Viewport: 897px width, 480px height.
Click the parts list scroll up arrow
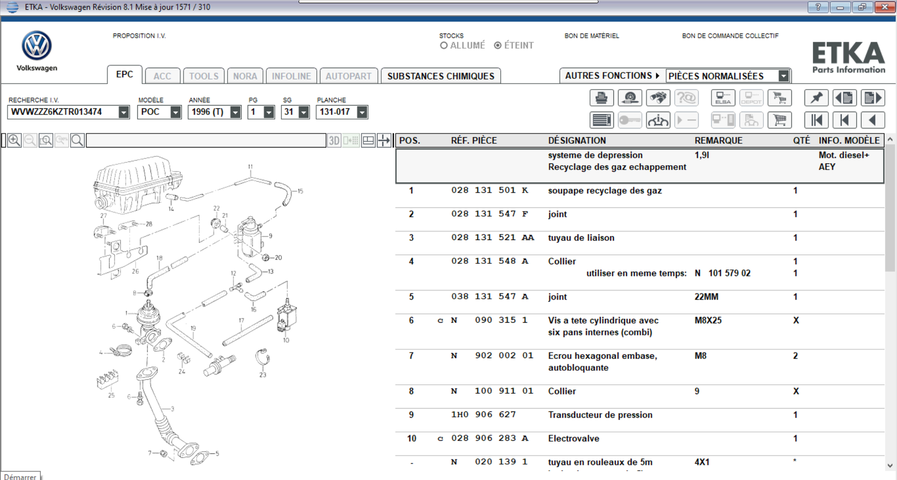pyautogui.click(x=890, y=140)
